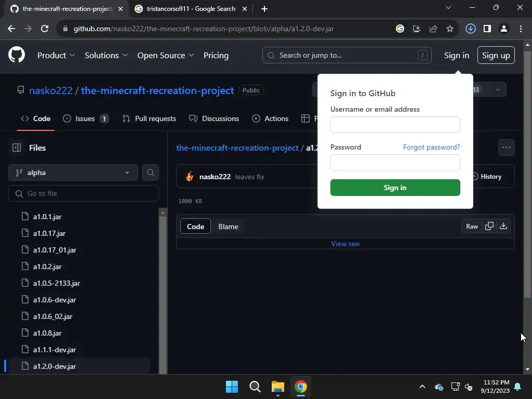Expand the Open Source menu
Image resolution: width=532 pixels, height=399 pixels.
pyautogui.click(x=166, y=55)
